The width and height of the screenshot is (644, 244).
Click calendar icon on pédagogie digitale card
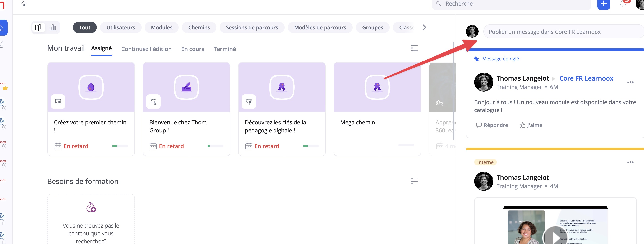pos(249,146)
